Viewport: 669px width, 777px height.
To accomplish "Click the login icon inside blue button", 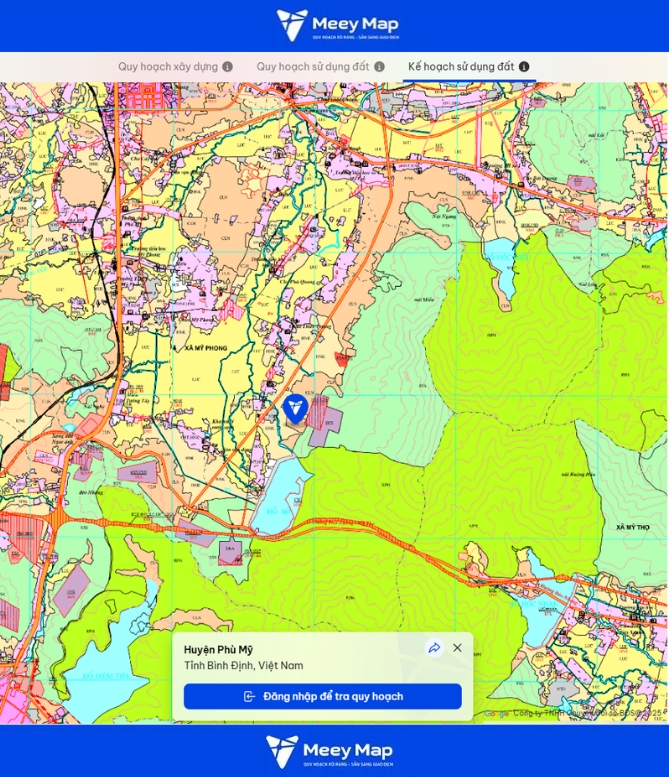I will click(x=249, y=697).
